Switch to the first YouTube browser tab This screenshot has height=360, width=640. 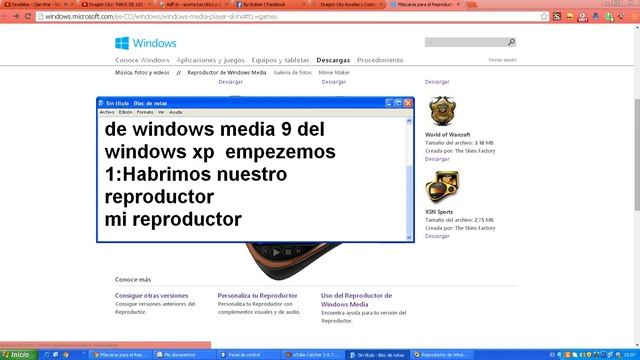[x=38, y=4]
